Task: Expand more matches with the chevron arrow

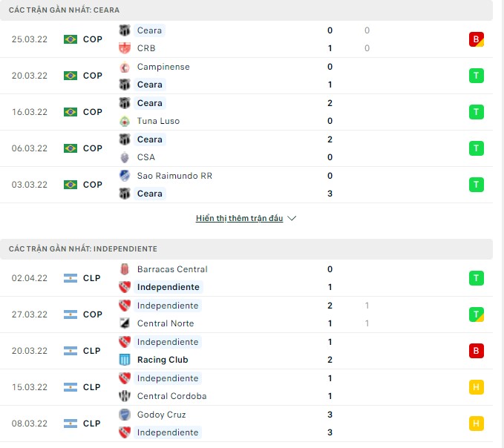Action: [x=292, y=219]
